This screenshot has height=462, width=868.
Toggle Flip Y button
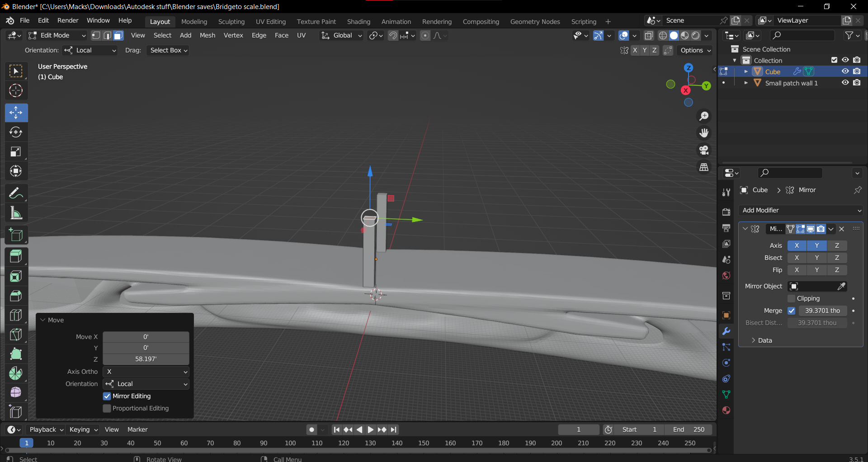817,270
